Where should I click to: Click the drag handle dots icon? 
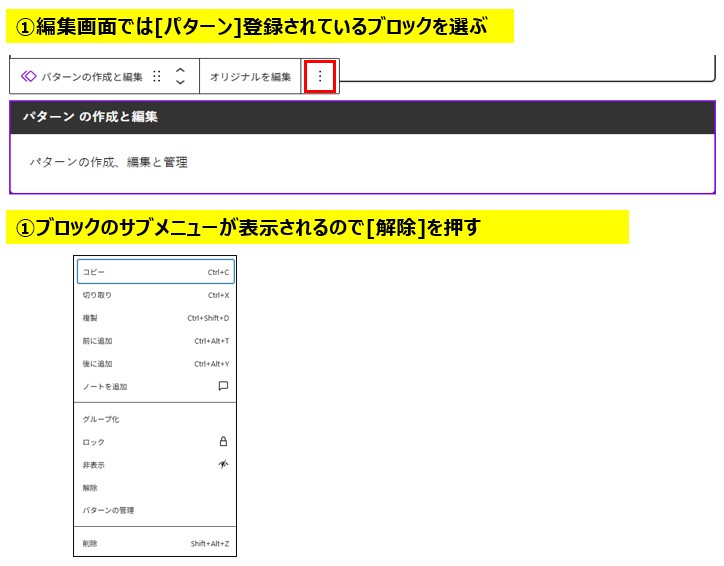[157, 77]
